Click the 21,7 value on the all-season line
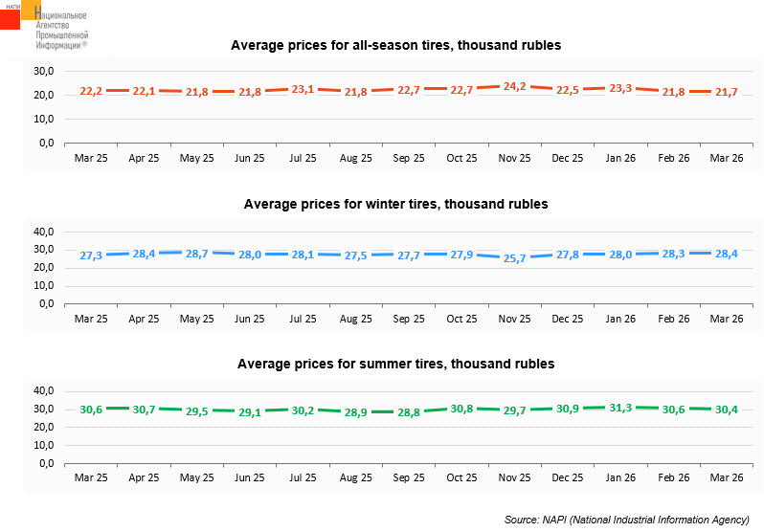 pos(726,92)
